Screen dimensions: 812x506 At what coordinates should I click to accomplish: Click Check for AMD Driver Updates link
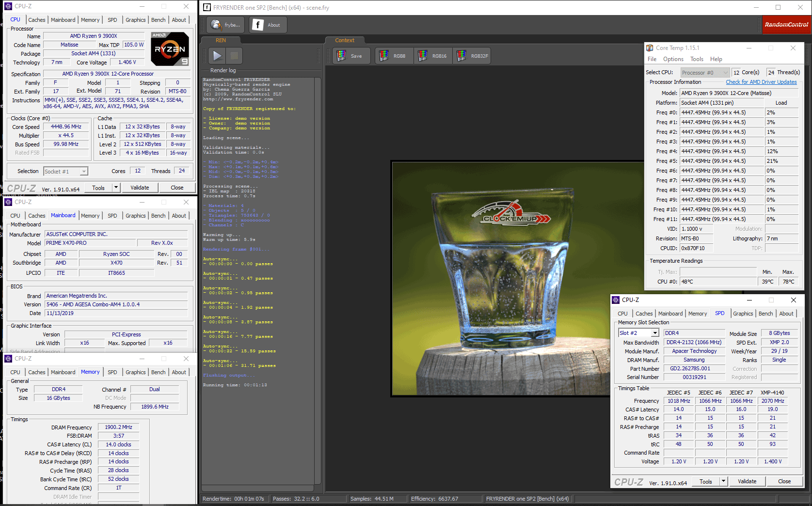(761, 82)
